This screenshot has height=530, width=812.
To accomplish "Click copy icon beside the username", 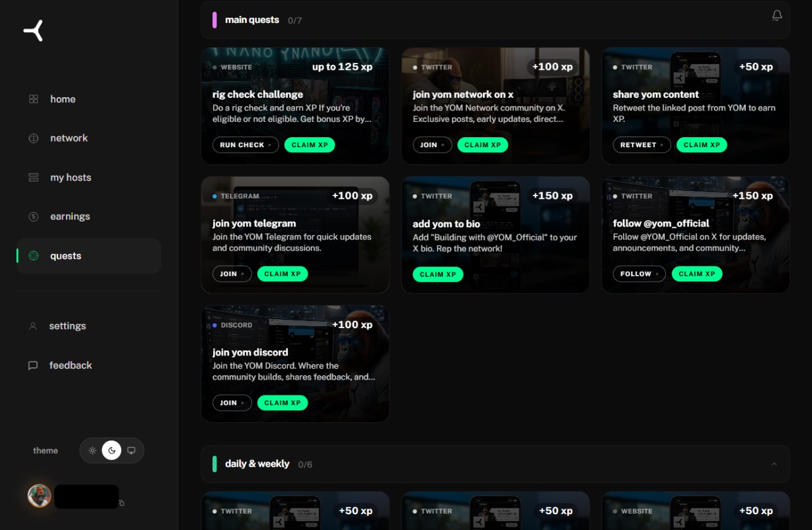I will pos(122,503).
